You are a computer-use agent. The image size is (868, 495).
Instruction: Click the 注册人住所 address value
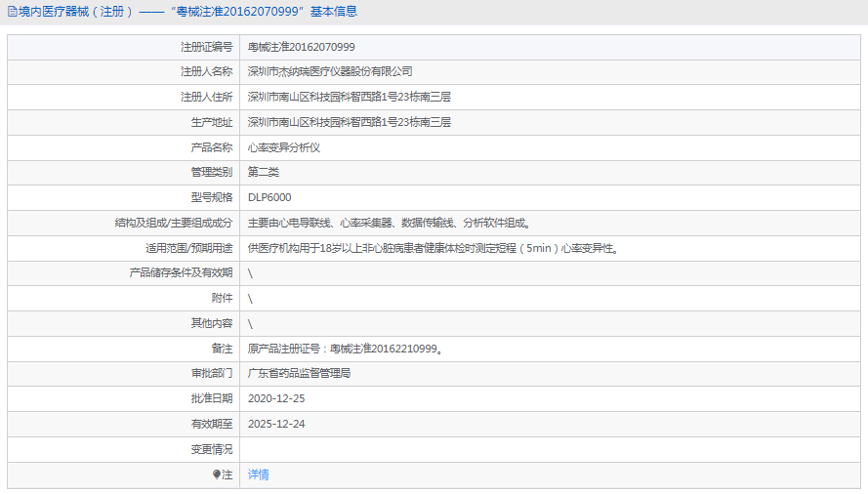(350, 97)
